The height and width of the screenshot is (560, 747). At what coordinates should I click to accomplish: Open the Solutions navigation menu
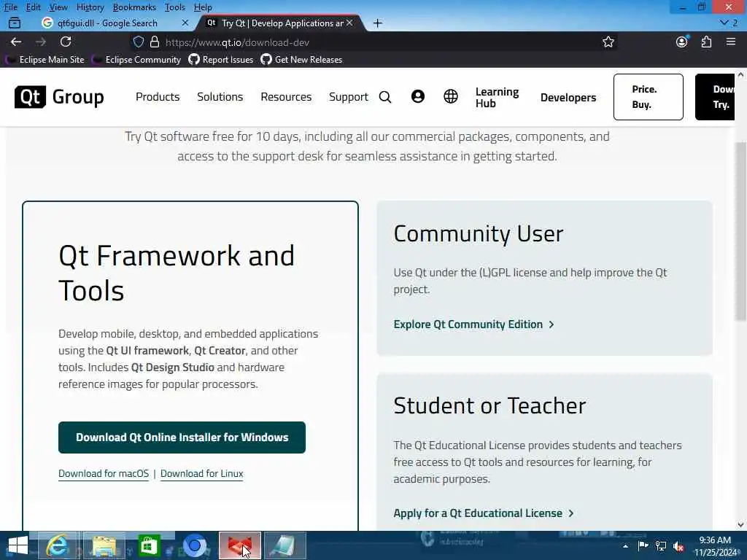point(220,97)
